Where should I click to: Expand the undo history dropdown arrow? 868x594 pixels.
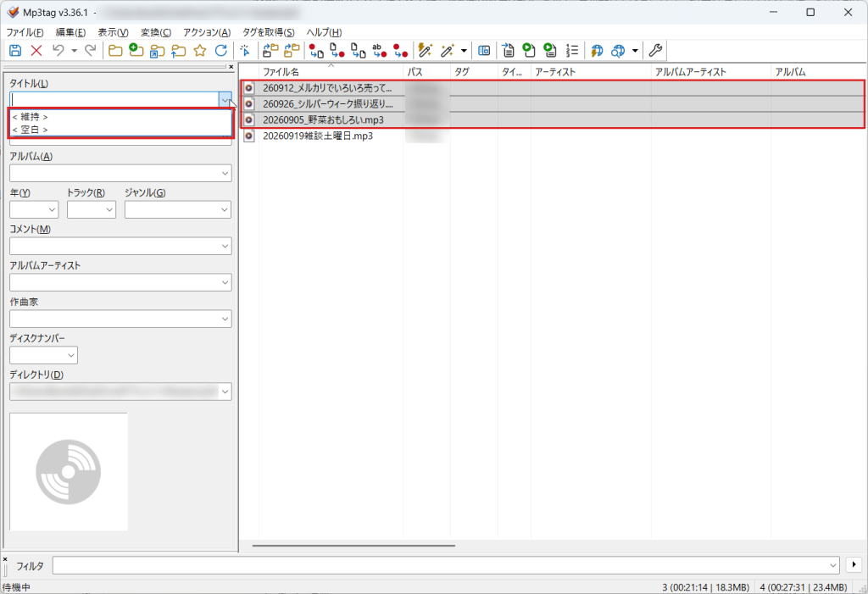[75, 51]
